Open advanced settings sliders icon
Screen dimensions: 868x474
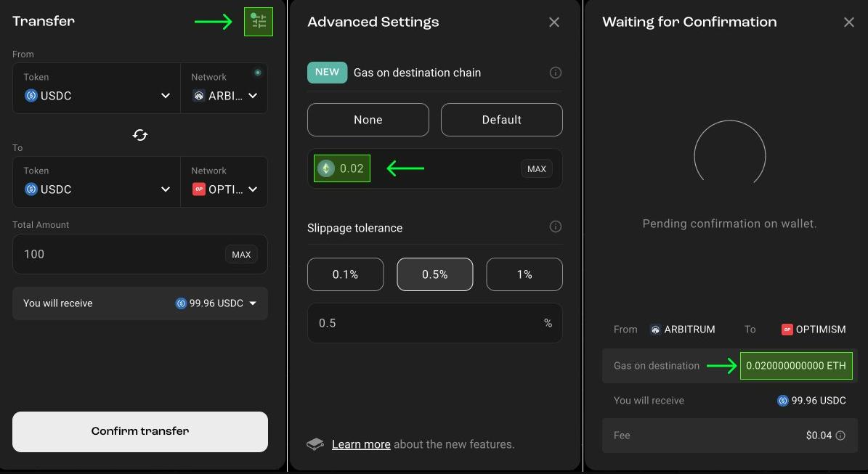click(259, 22)
